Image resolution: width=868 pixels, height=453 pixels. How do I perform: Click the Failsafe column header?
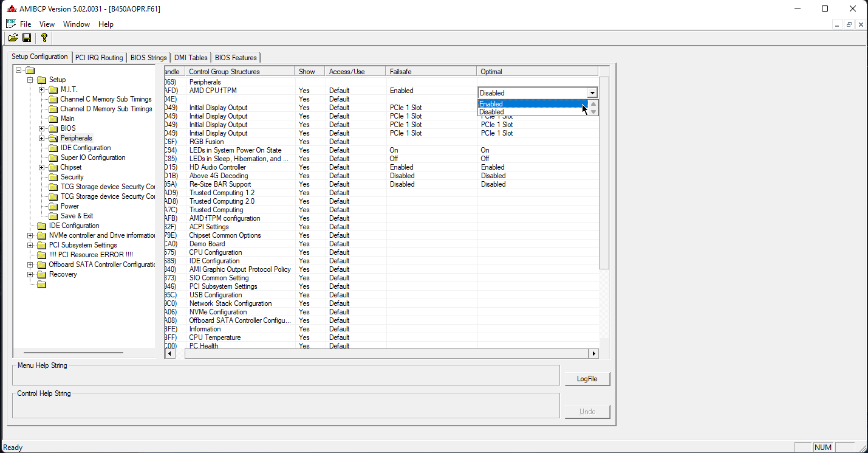431,72
